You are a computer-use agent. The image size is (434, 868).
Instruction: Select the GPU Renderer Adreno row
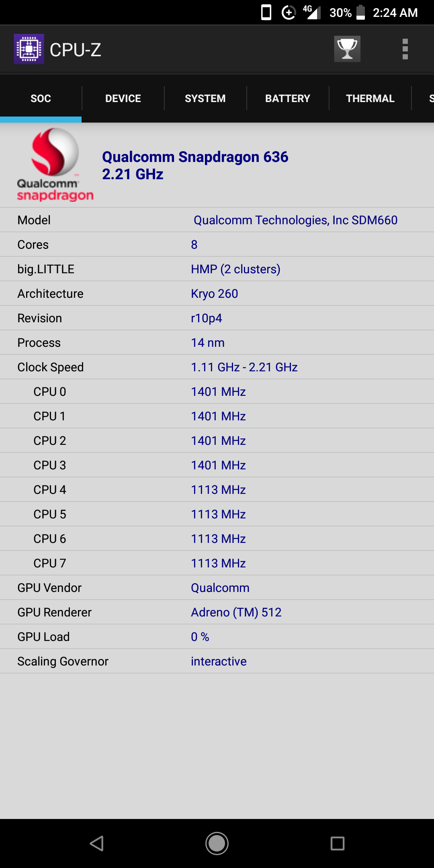coord(217,612)
